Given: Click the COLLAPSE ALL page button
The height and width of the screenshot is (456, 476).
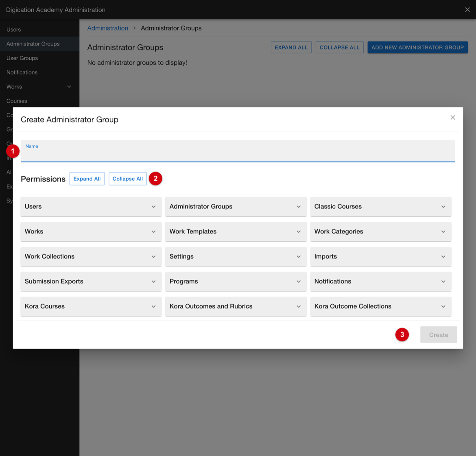Looking at the screenshot, I should [339, 47].
